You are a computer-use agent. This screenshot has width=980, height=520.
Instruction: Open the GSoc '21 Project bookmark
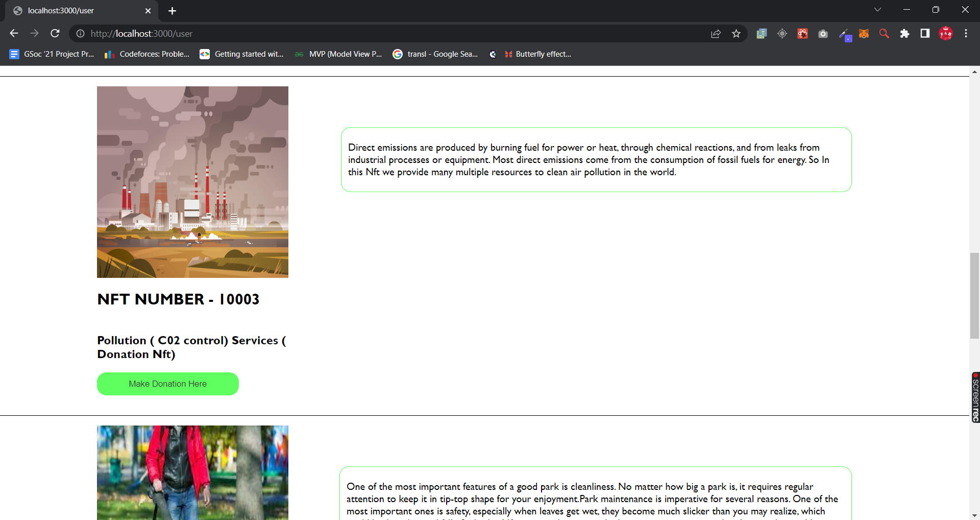52,54
